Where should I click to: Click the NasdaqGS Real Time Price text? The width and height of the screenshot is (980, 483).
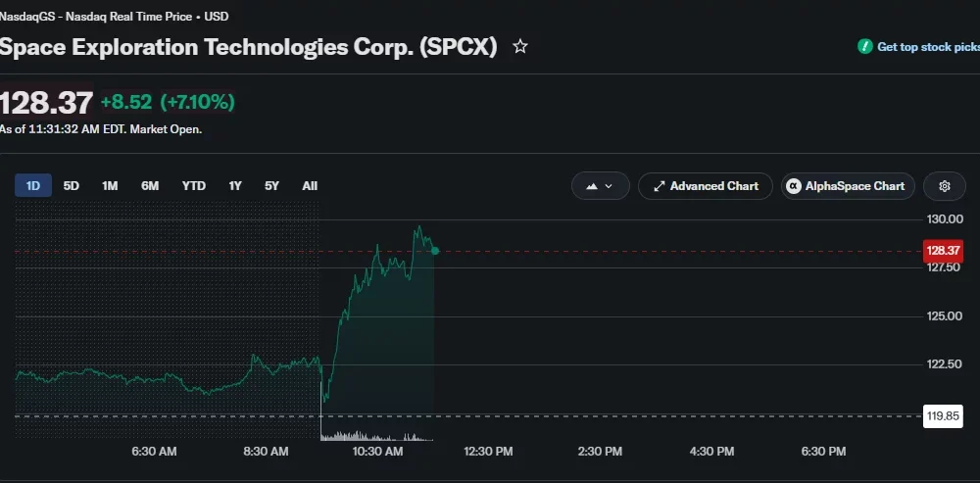[115, 17]
